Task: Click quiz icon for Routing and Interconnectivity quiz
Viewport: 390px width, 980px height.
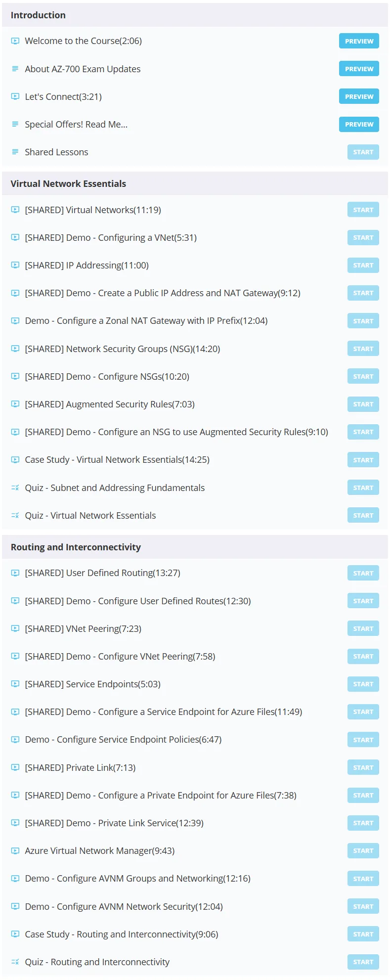Action: [15, 962]
